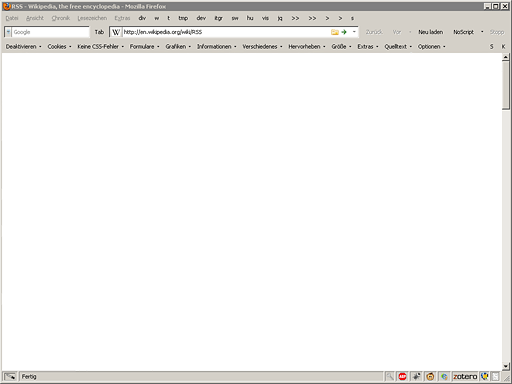Click the magnifier icon in status bar

coord(389,377)
